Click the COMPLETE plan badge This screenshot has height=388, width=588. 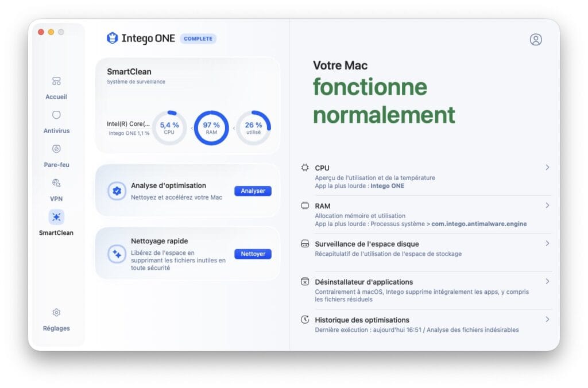point(198,38)
